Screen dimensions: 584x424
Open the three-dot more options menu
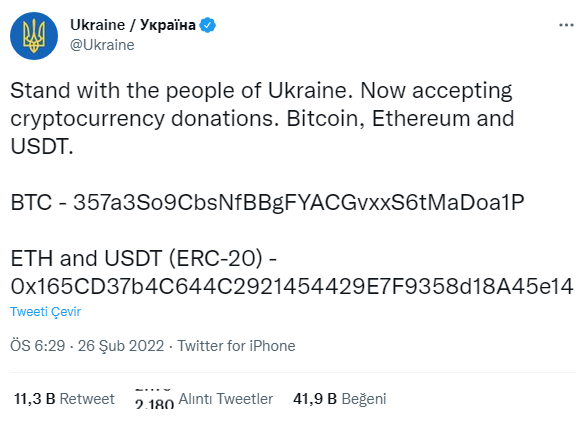point(566,25)
